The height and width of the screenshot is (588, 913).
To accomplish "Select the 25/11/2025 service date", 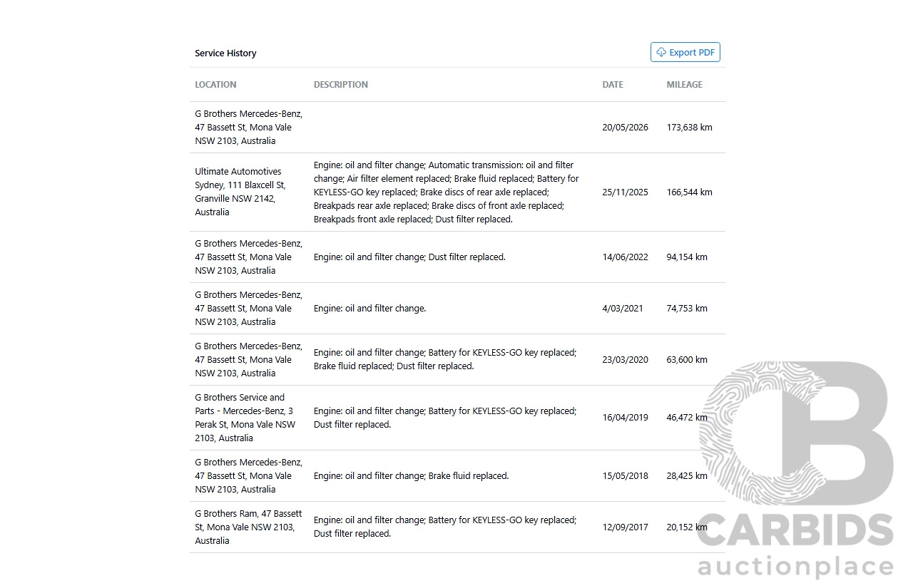I will coord(625,192).
